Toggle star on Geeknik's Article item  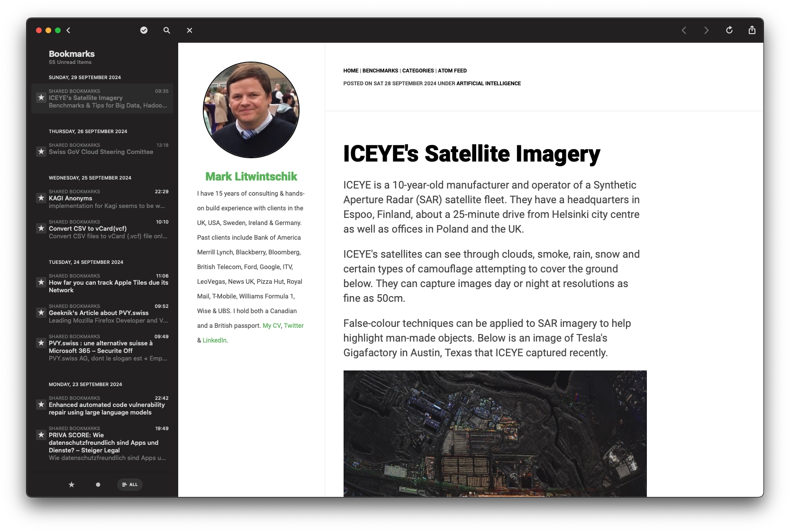[41, 313]
